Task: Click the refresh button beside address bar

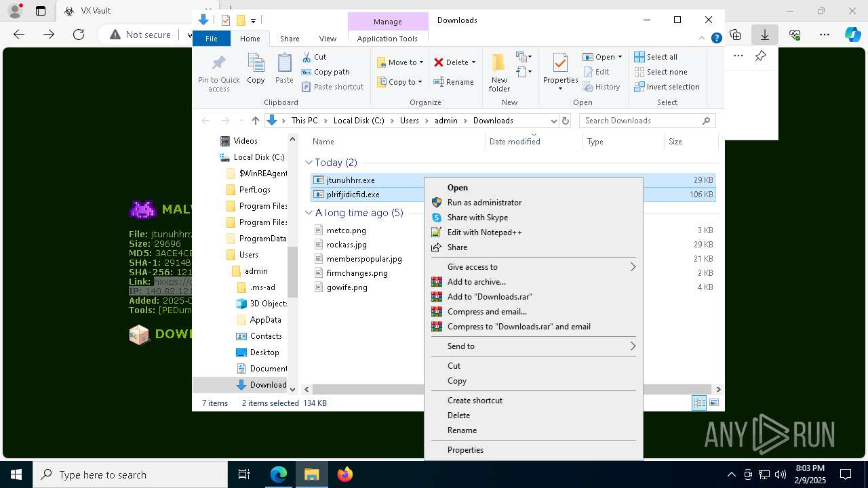Action: [x=566, y=121]
